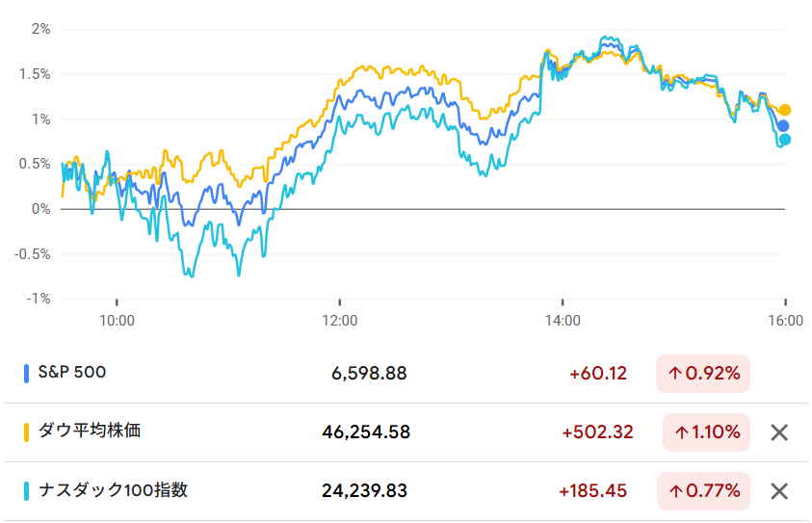Click the blue S&P 500 endpoint dot
812x523 pixels.
pyautogui.click(x=783, y=125)
